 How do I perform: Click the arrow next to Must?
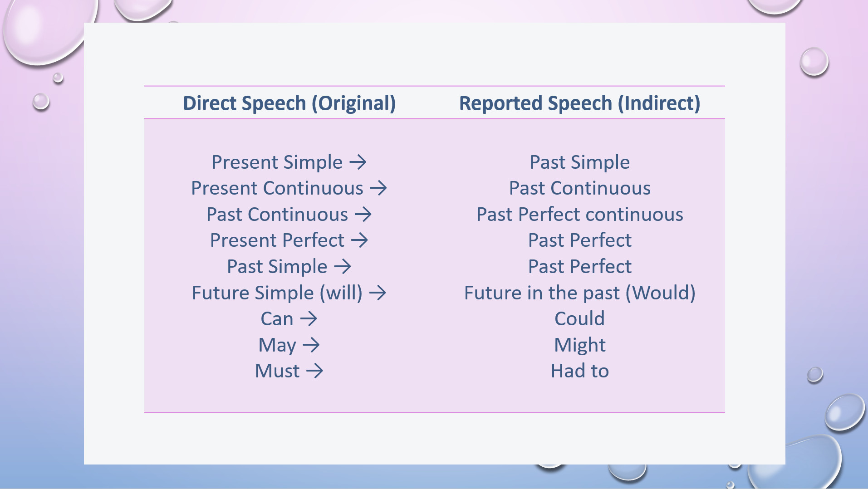click(x=314, y=371)
